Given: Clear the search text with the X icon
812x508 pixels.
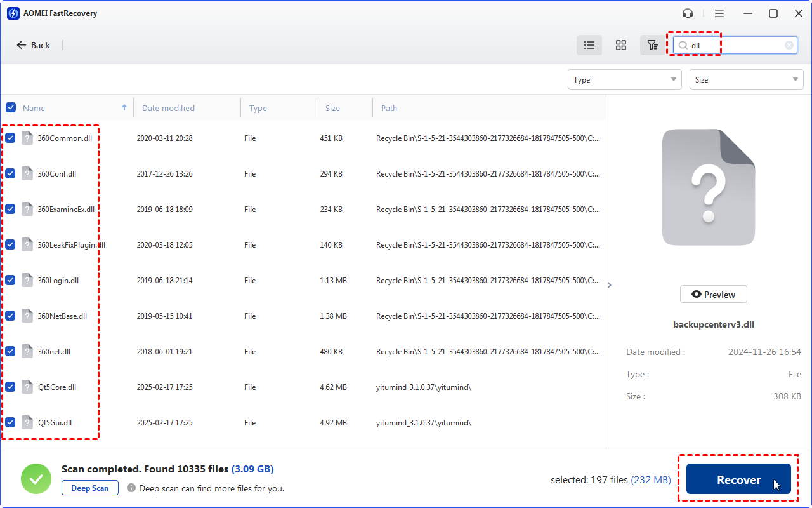Looking at the screenshot, I should coord(789,45).
